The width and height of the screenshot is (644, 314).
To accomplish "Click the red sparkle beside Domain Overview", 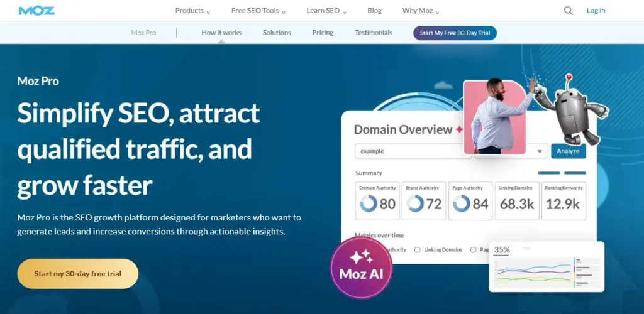I will coord(459,129).
